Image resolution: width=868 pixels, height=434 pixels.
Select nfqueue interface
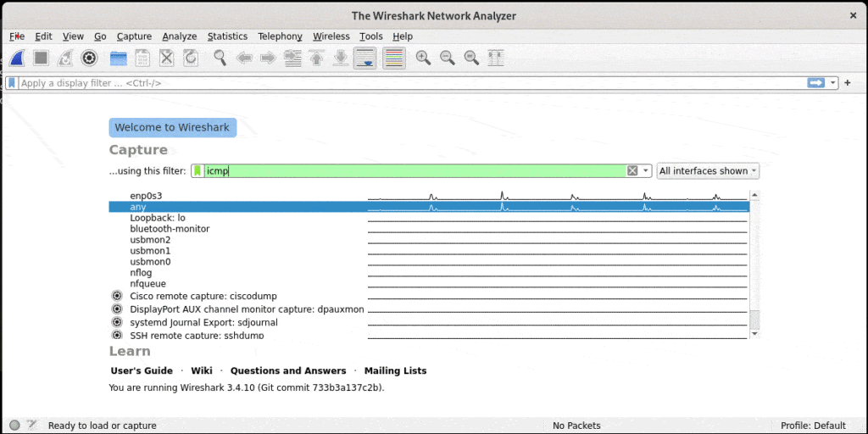(428, 284)
